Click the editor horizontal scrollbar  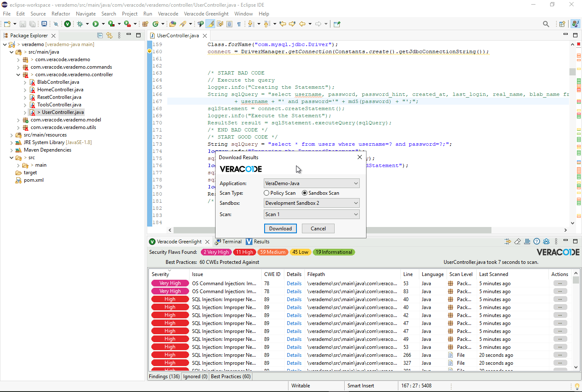(x=332, y=230)
